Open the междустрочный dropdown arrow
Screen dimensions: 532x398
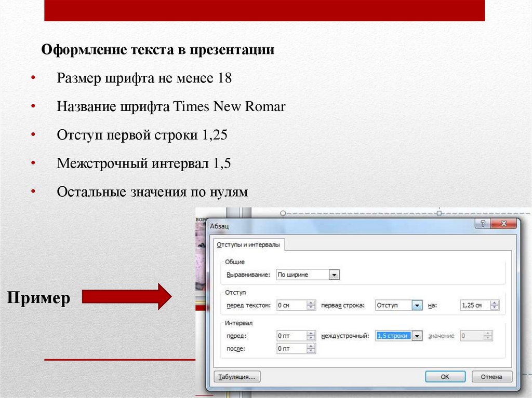417,336
